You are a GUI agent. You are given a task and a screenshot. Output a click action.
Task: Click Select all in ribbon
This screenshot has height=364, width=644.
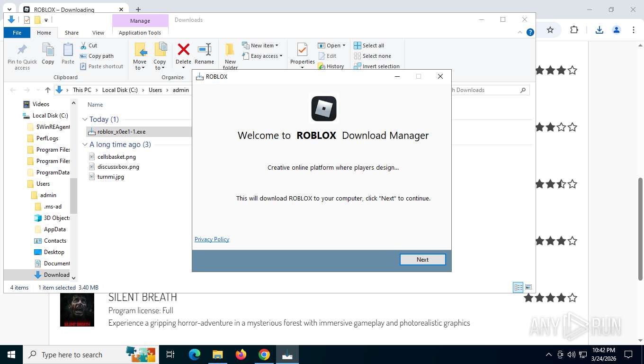point(369,45)
